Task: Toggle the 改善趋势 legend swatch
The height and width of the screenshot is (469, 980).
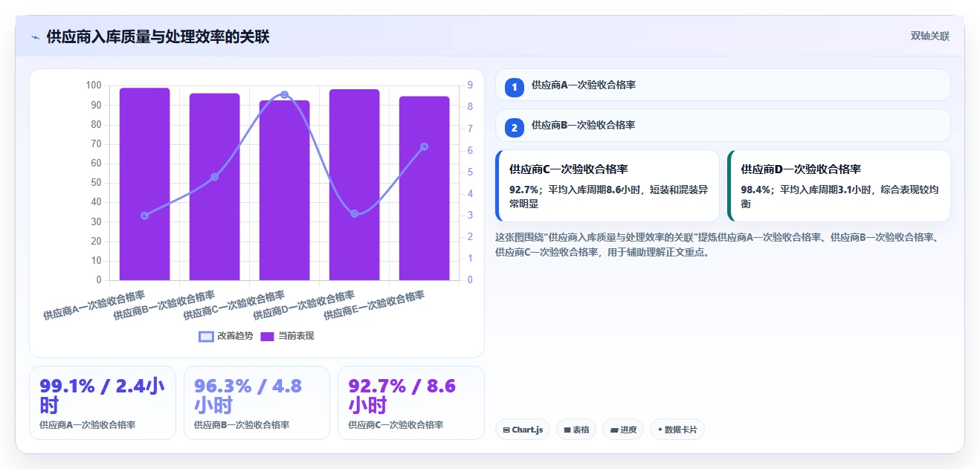Action: [206, 336]
